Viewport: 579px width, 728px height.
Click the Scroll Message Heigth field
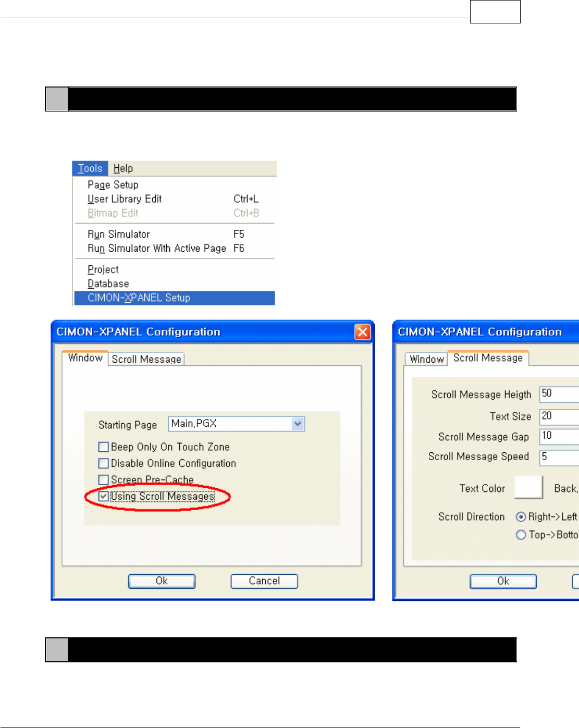559,394
